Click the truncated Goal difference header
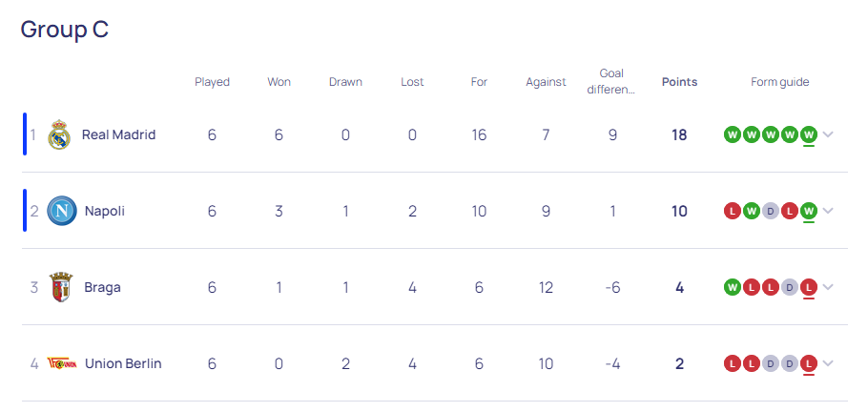 (x=611, y=81)
